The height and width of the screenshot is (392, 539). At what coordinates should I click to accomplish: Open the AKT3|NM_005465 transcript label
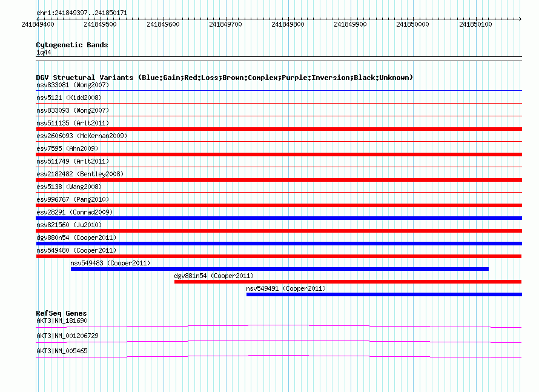62,351
